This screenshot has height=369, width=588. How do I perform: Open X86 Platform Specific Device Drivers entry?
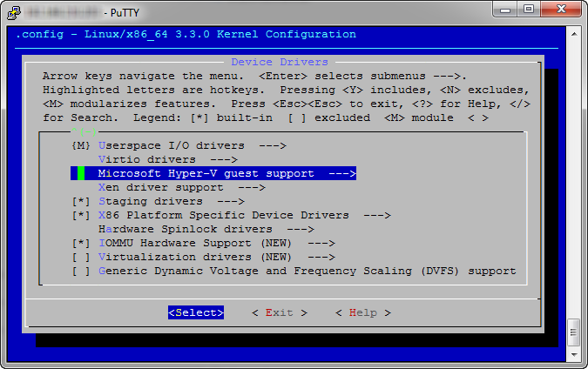tap(244, 216)
